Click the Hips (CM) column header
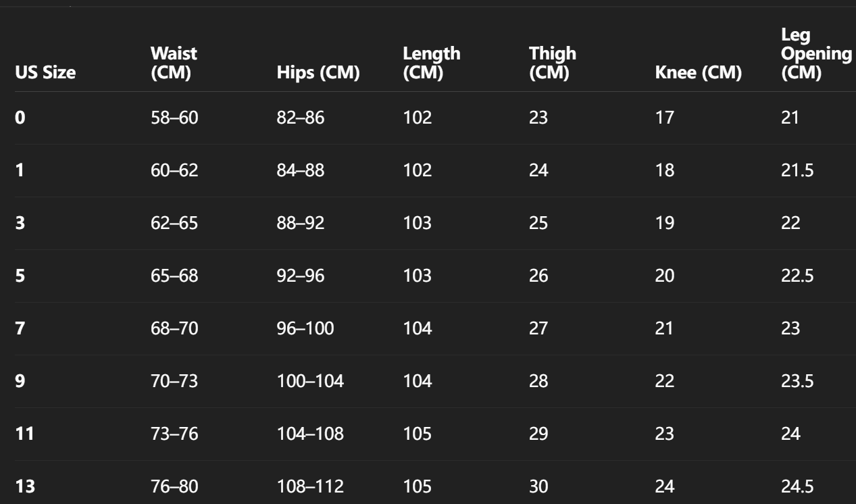The image size is (856, 504). coord(318,74)
